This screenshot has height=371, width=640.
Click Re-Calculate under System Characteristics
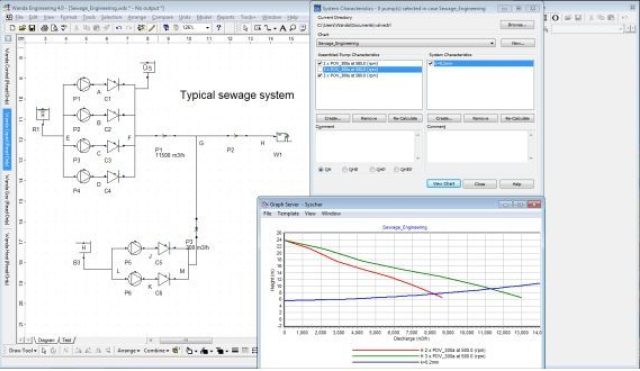517,118
